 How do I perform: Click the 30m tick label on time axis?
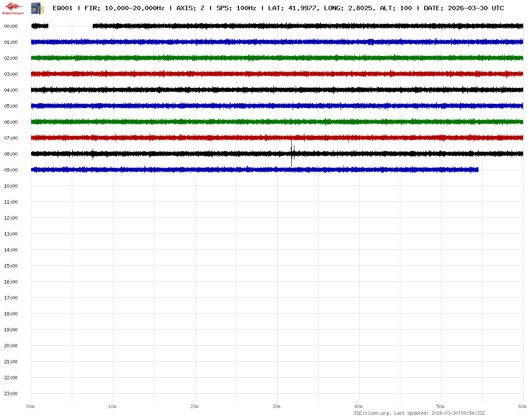pos(277,406)
